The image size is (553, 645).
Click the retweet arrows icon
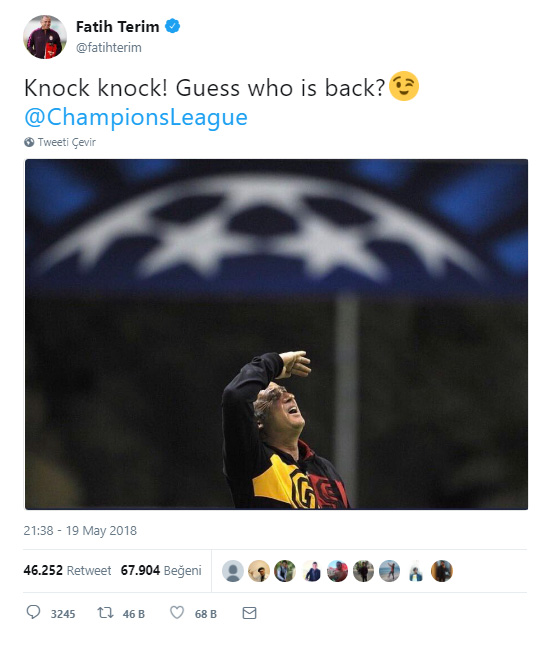click(x=105, y=613)
